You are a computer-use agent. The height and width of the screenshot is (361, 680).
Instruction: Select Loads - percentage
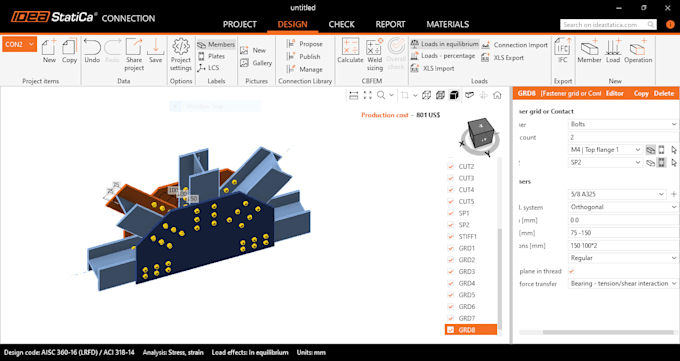(x=443, y=56)
